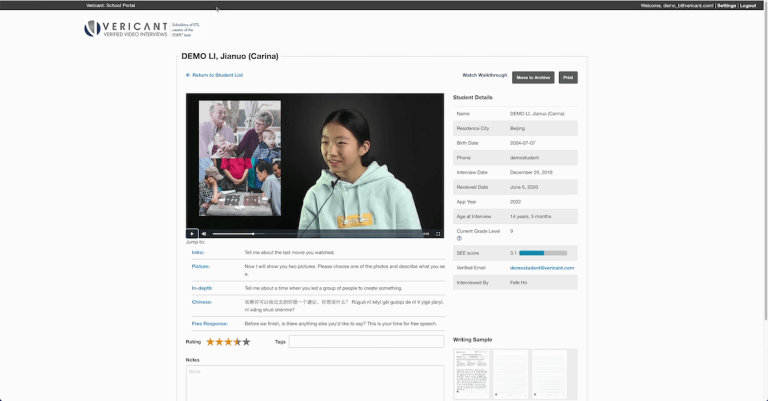Log out via the Logout link

748,5
